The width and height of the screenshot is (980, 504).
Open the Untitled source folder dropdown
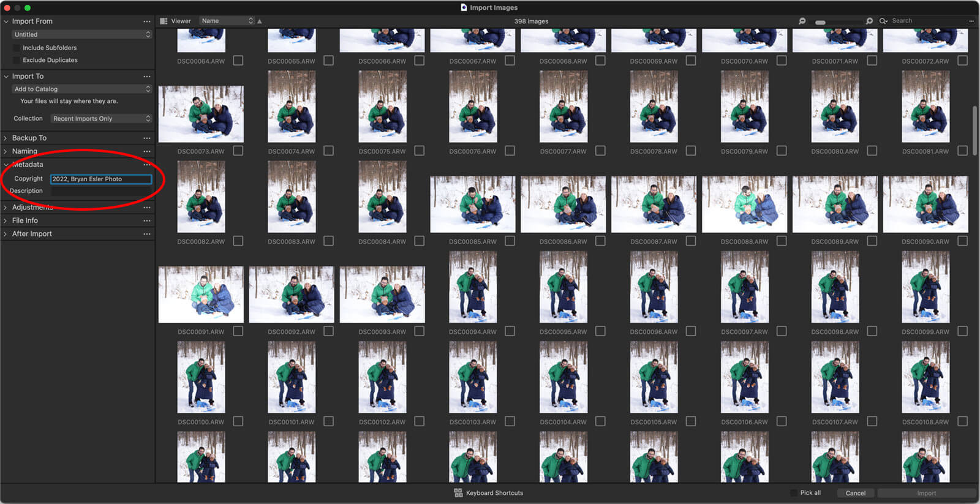click(x=81, y=35)
